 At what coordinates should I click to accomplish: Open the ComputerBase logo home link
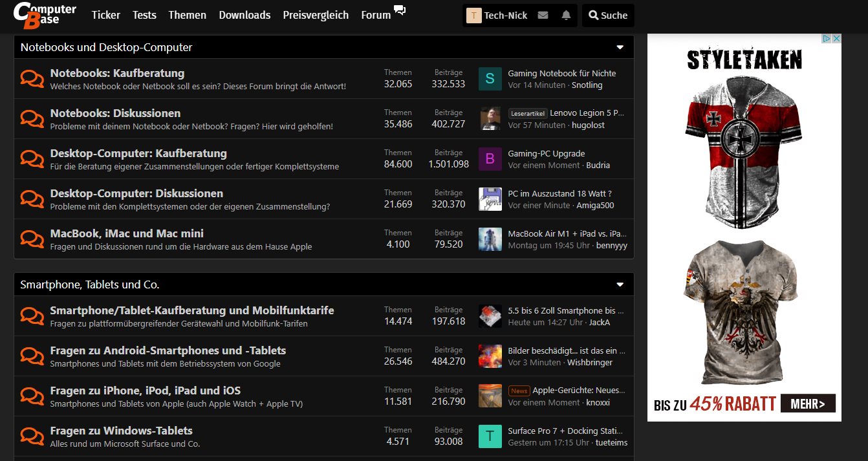click(x=45, y=16)
